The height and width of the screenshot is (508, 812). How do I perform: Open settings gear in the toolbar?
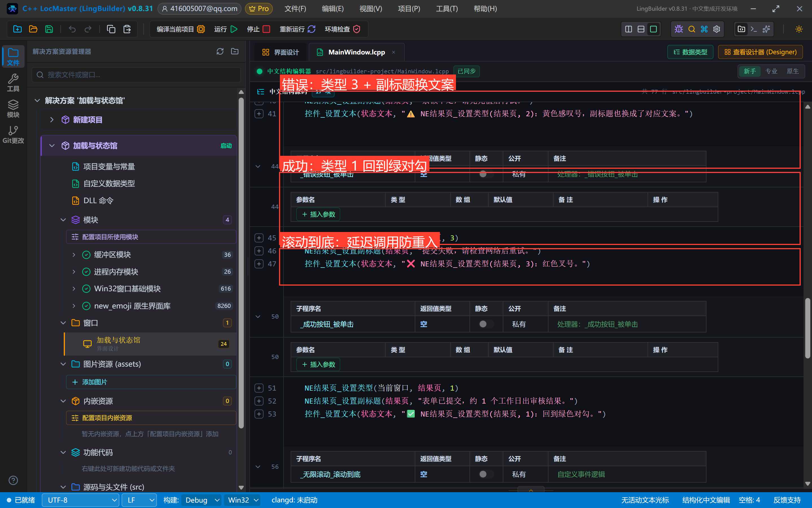point(717,29)
